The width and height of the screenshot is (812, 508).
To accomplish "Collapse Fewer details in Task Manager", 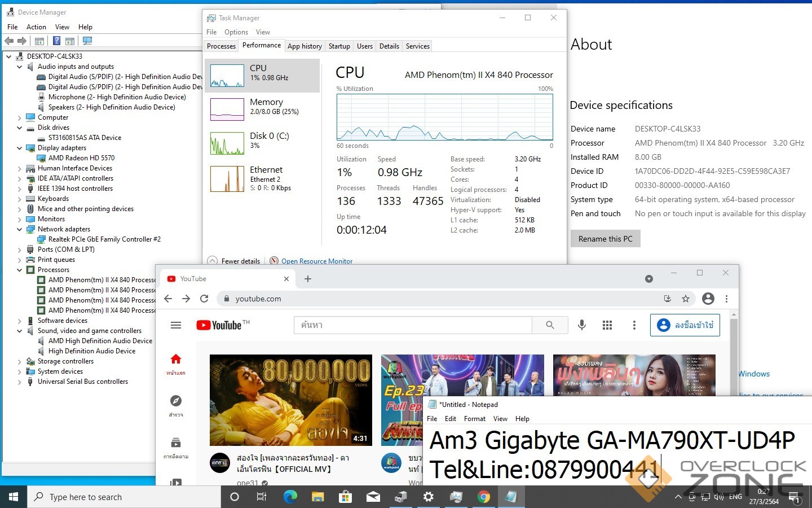I will tap(235, 261).
